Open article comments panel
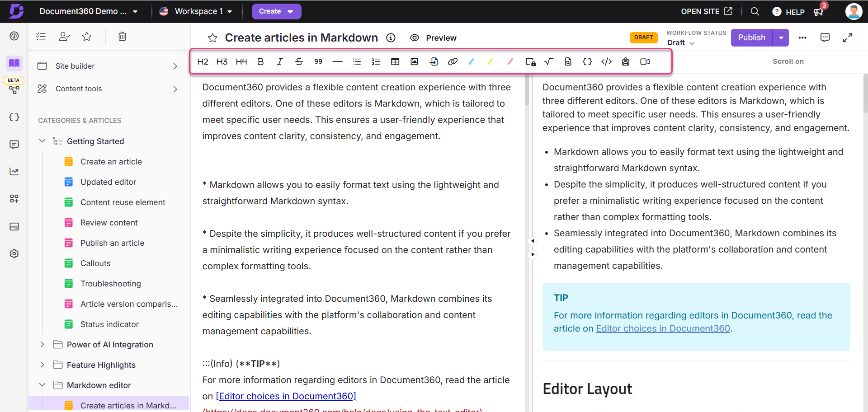Image resolution: width=868 pixels, height=412 pixels. point(825,37)
